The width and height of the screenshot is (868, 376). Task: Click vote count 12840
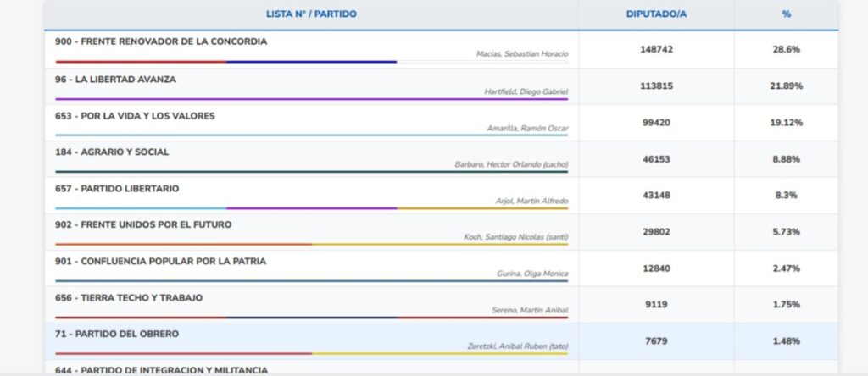tap(657, 268)
